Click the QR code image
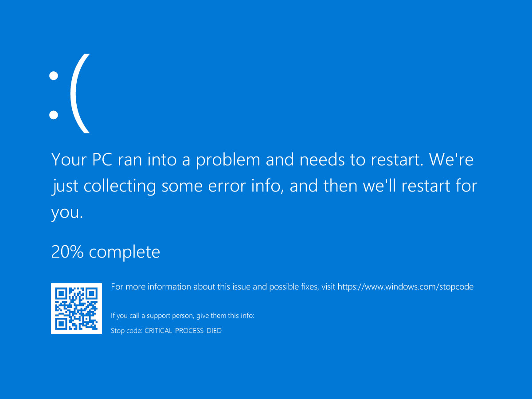 point(76,309)
